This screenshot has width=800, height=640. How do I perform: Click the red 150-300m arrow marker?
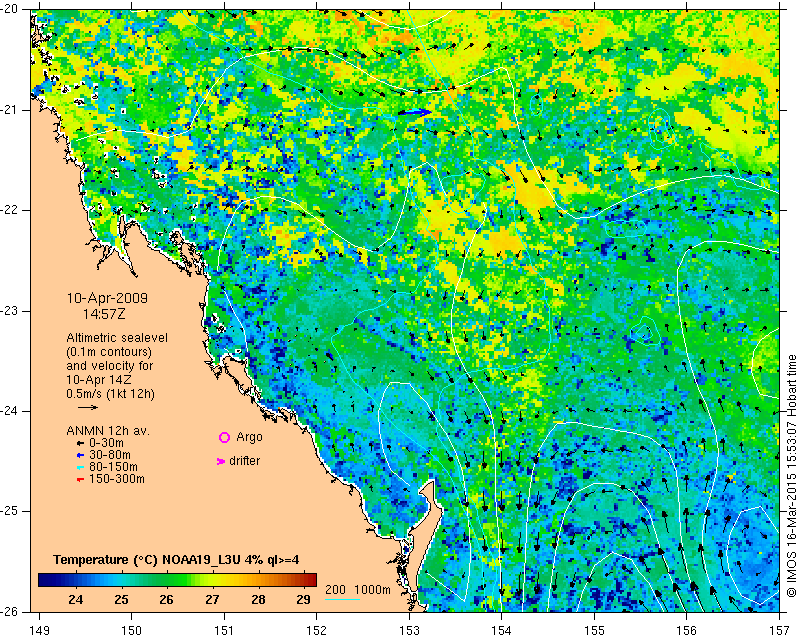click(80, 480)
